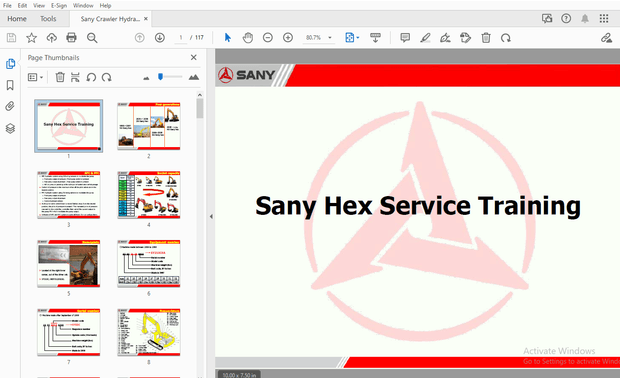This screenshot has height=378, width=620.
Task: Toggle scrolling mode icon
Action: (375, 38)
